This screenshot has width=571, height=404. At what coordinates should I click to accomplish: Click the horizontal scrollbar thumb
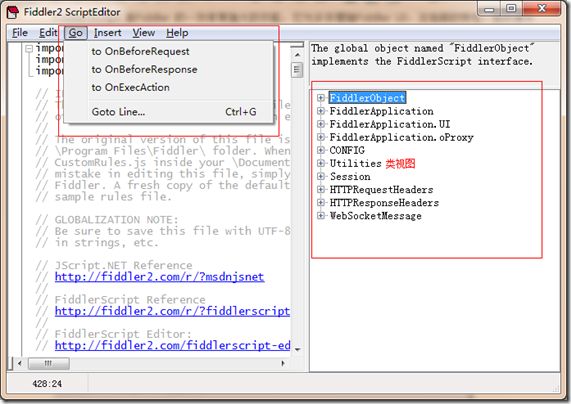[48, 363]
